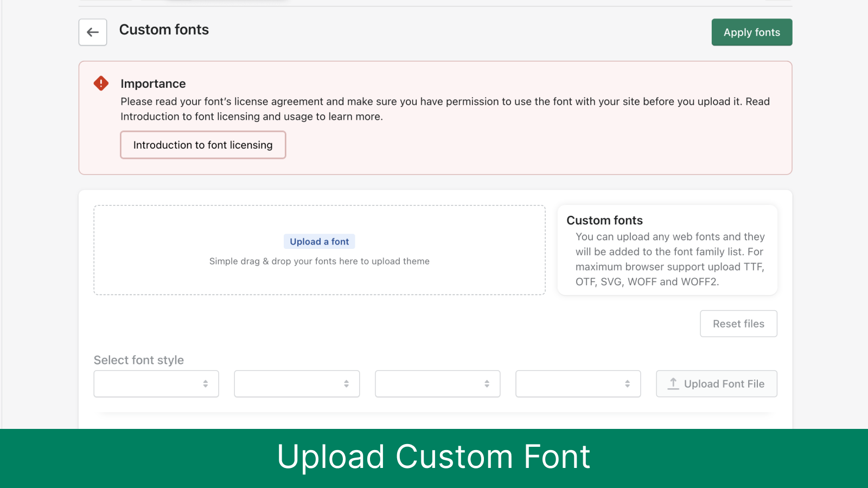Viewport: 868px width, 488px height.
Task: Click the red warning diamond icon
Action: [101, 83]
